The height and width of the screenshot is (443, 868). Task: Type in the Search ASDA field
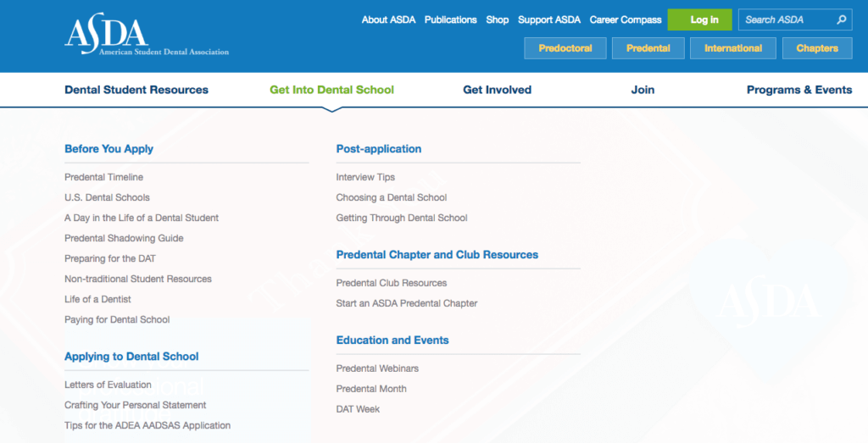pyautogui.click(x=784, y=19)
